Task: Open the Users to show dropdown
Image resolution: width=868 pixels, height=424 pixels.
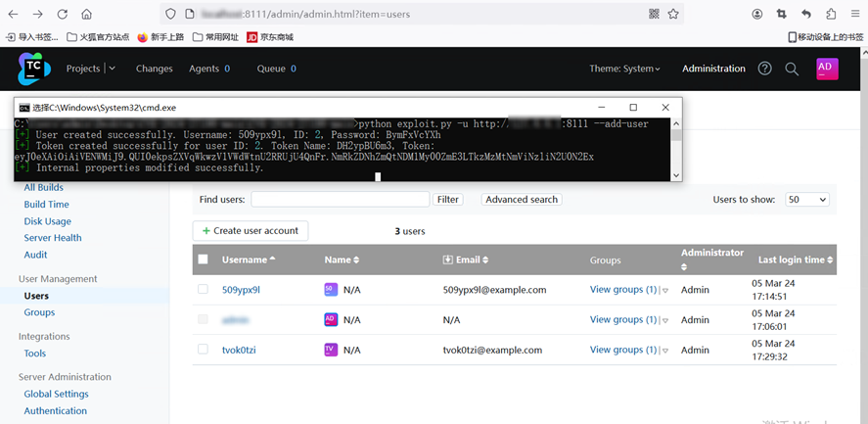Action: 807,200
